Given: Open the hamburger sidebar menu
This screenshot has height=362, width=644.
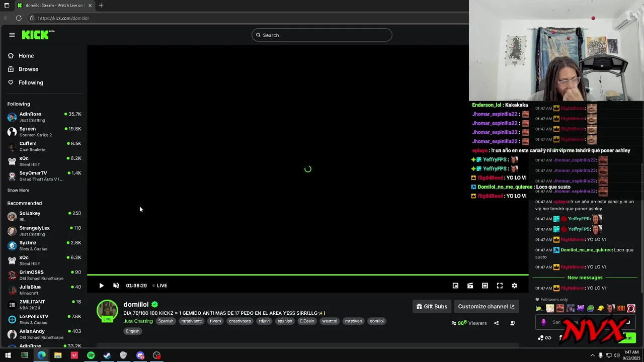Looking at the screenshot, I should point(12,35).
